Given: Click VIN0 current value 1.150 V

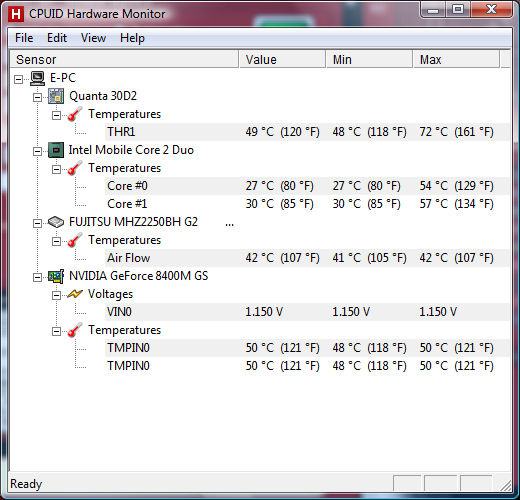Looking at the screenshot, I should coord(264,312).
